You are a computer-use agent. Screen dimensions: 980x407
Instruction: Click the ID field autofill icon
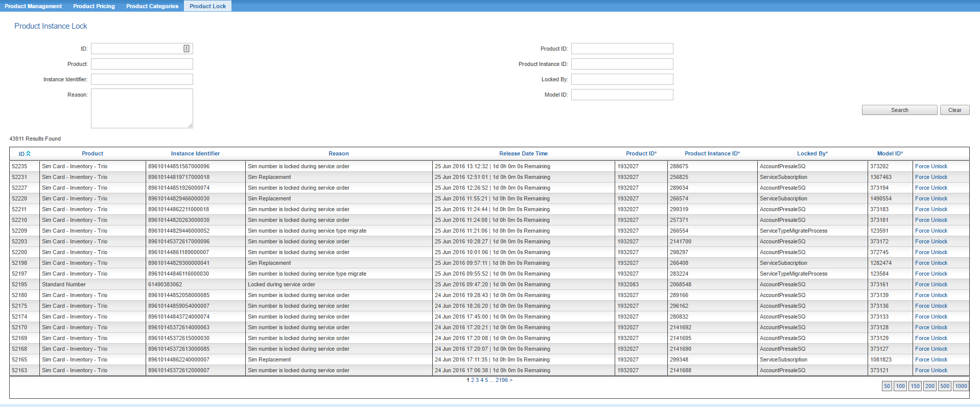coord(186,49)
